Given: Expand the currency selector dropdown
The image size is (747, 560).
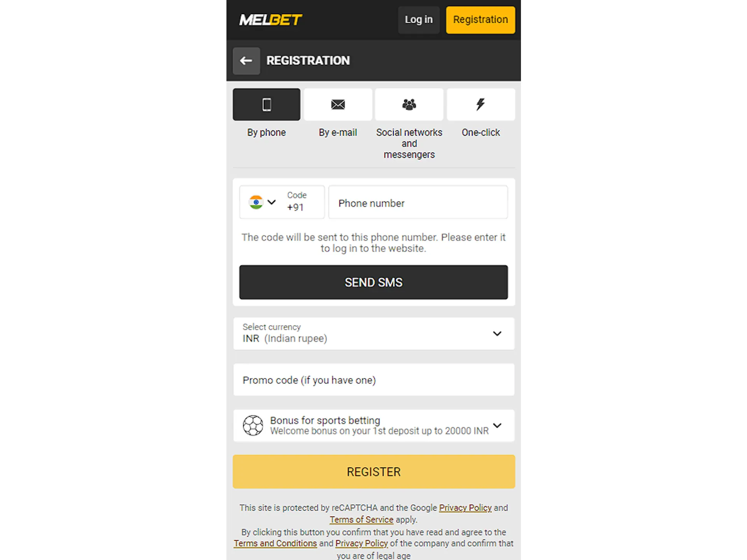Looking at the screenshot, I should pos(497,333).
